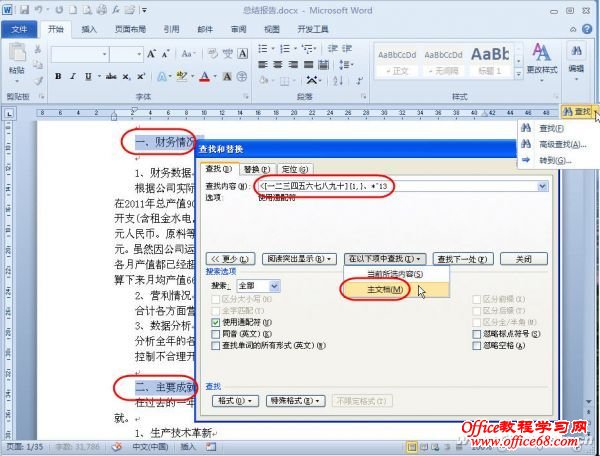This screenshot has width=600, height=456.
Task: Apply strikethrough formatting
Action: point(111,77)
